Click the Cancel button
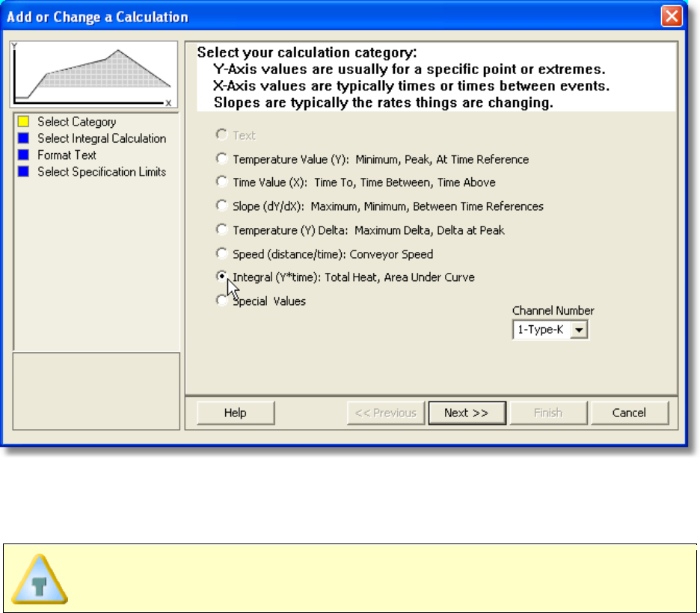This screenshot has height=613, width=700. point(630,413)
